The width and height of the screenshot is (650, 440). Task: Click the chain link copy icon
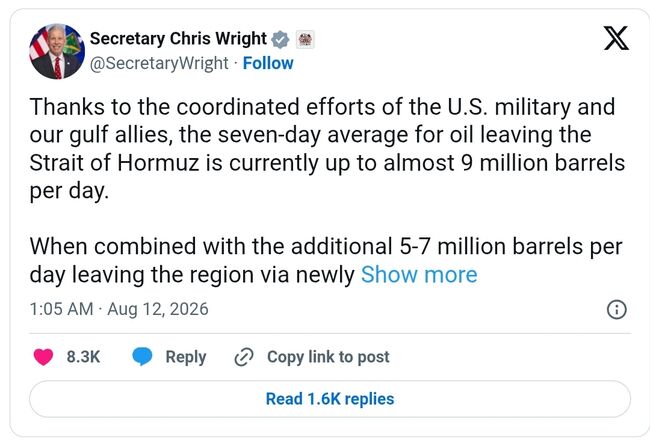tap(244, 357)
